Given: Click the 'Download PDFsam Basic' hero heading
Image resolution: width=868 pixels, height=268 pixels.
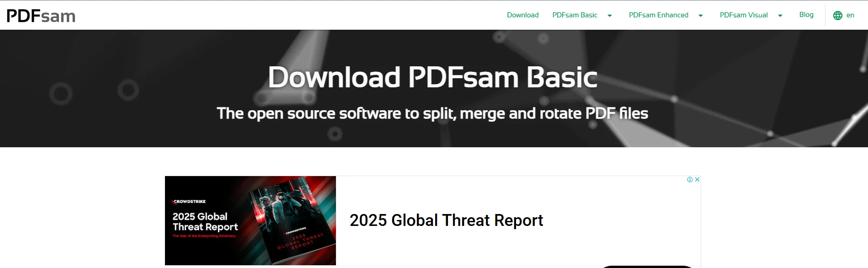Looking at the screenshot, I should click(432, 77).
